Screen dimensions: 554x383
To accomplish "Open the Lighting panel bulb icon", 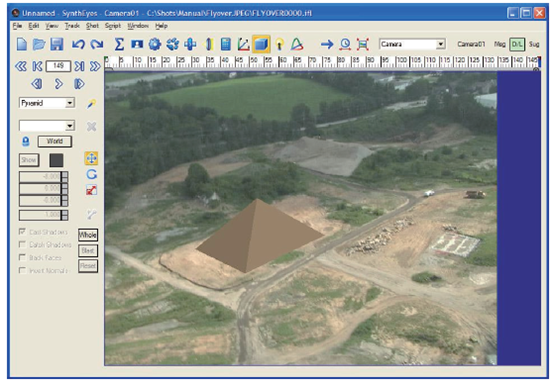I will [279, 45].
